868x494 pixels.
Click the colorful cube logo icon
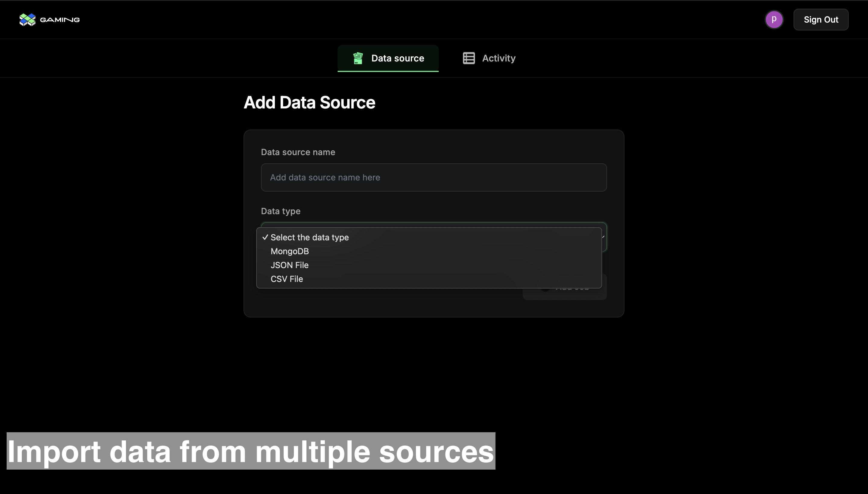pos(27,20)
